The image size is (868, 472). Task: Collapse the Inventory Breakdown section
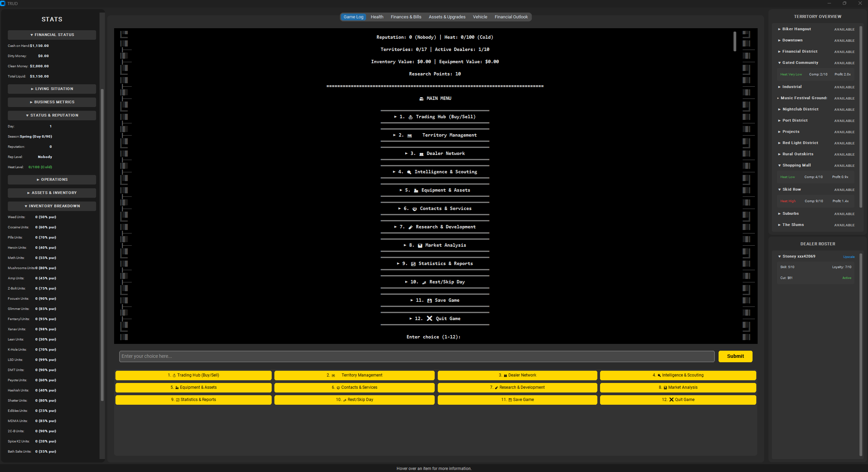coord(52,206)
